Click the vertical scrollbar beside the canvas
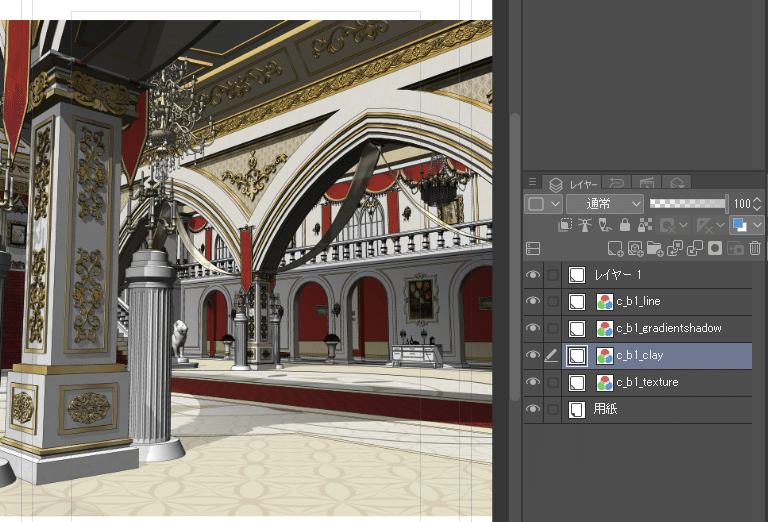 click(x=514, y=256)
